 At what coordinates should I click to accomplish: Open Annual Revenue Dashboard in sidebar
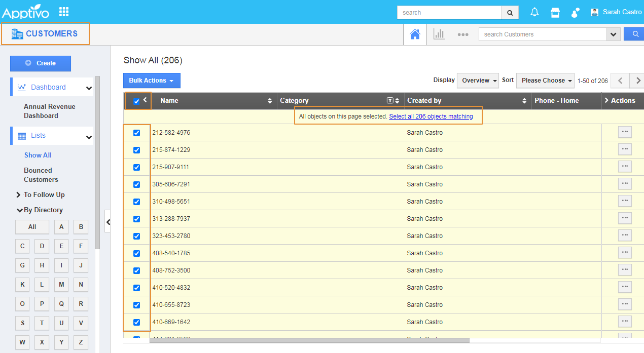click(x=49, y=111)
